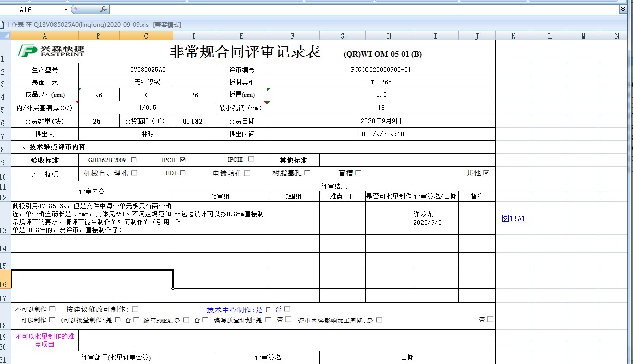This screenshot has width=633, height=364.
Task: Click cell containing 无铅喷锡
Action: coord(147,82)
